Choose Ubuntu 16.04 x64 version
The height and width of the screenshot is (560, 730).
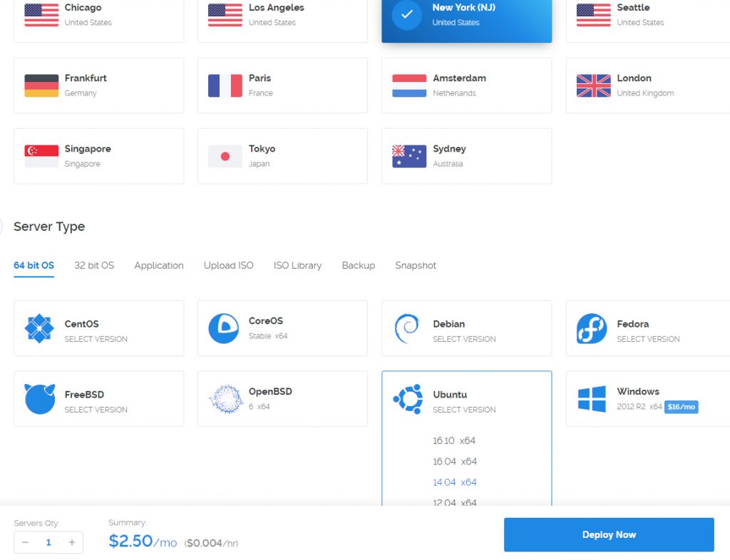[x=455, y=462]
